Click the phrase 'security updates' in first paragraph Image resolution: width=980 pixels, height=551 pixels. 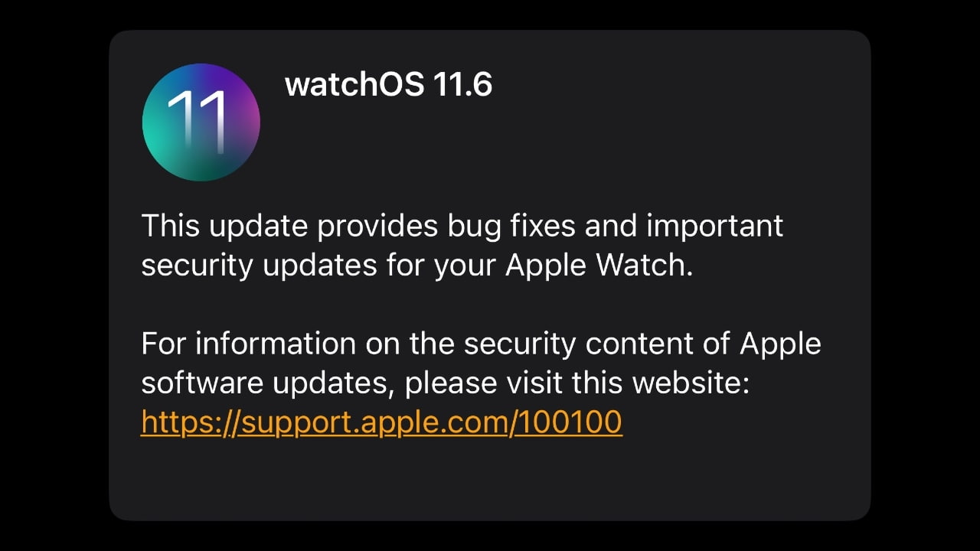coord(260,265)
